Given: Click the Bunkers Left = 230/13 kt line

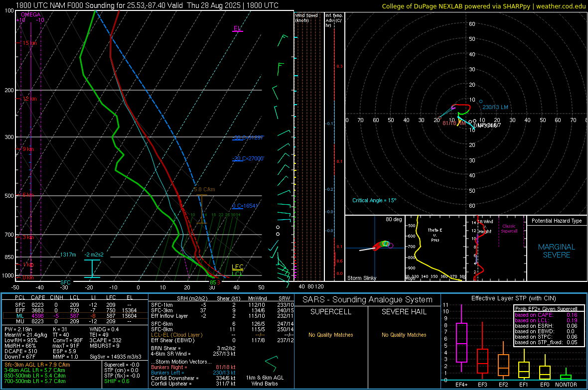Looking at the screenshot, I should coord(193,373).
